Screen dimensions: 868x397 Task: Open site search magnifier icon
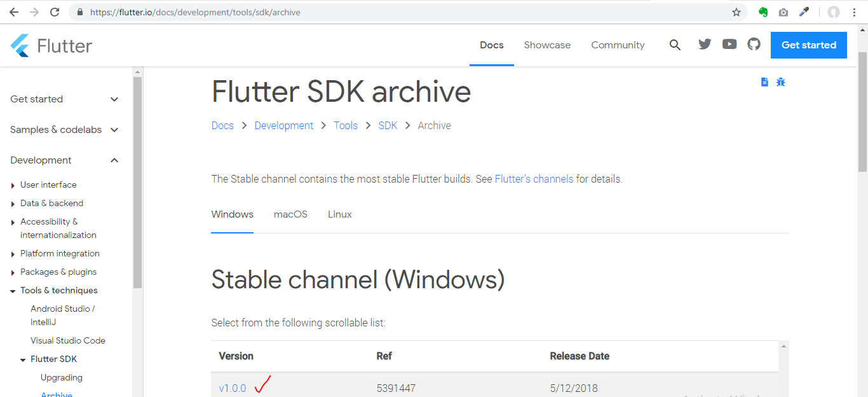point(675,45)
